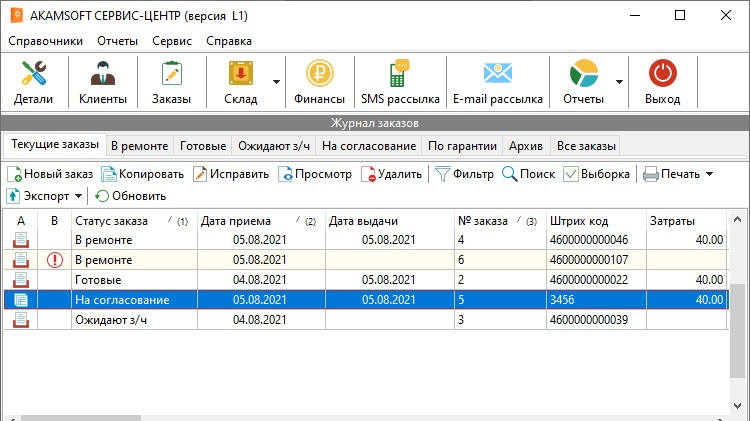Open the Клиенты section

(x=103, y=82)
